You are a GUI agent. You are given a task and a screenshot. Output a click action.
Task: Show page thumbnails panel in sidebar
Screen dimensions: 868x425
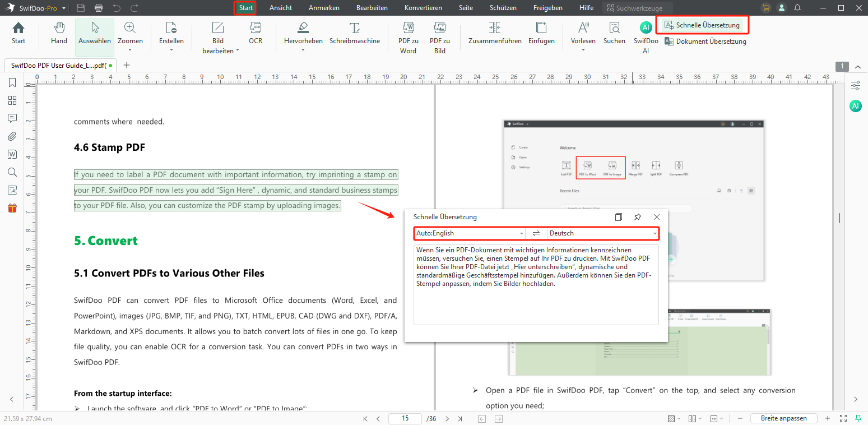coord(12,100)
